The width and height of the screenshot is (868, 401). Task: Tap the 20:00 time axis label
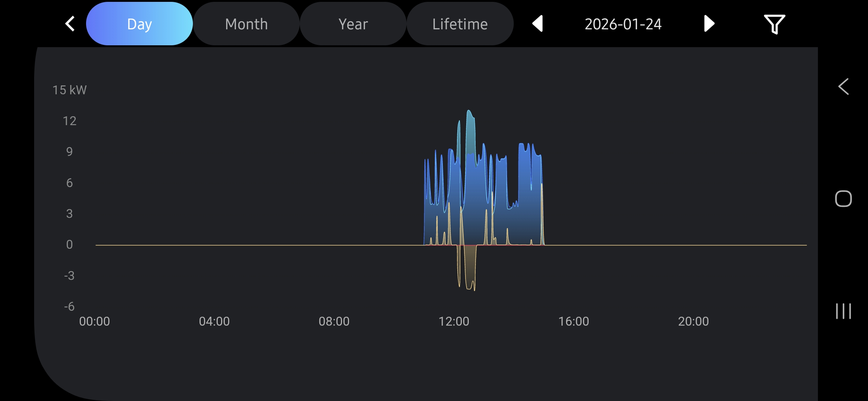coord(693,321)
